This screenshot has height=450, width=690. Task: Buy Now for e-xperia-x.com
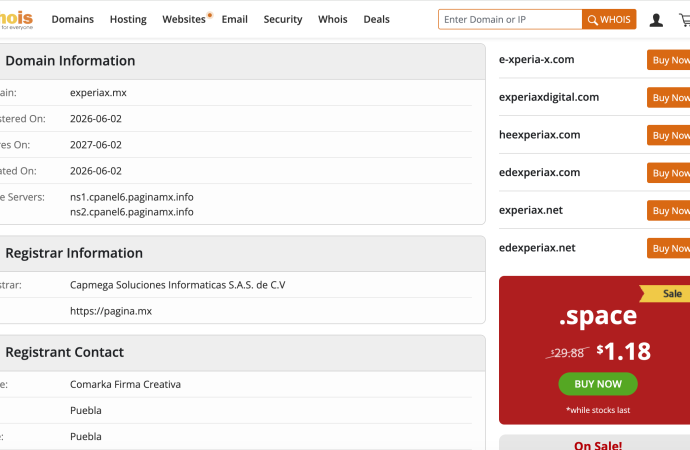click(x=668, y=60)
